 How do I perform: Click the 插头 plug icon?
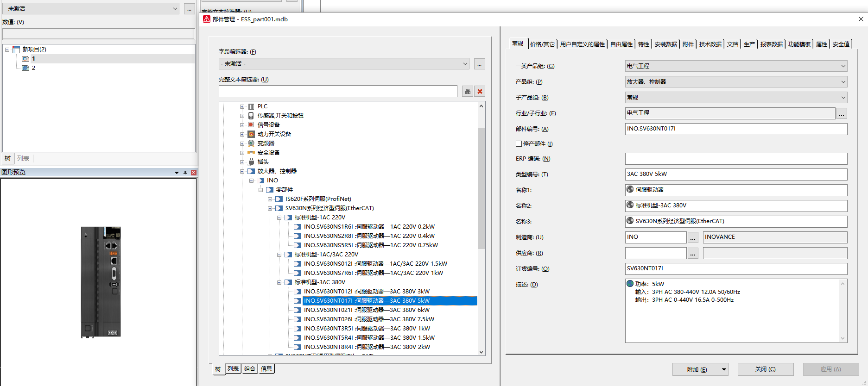click(x=251, y=162)
